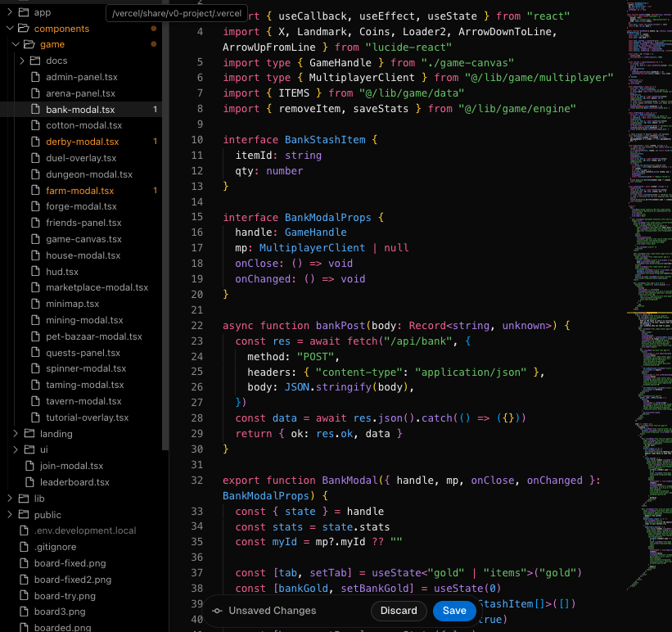
Task: Open house-modal.tsx file
Action: (x=83, y=255)
